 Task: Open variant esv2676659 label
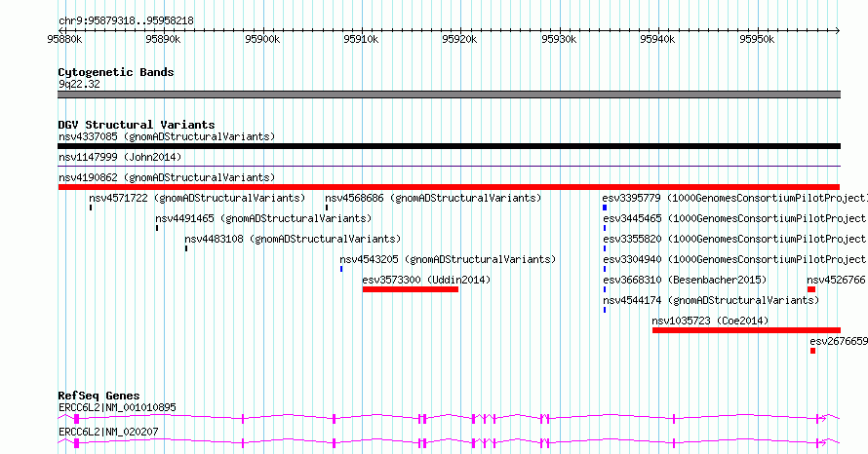[839, 341]
